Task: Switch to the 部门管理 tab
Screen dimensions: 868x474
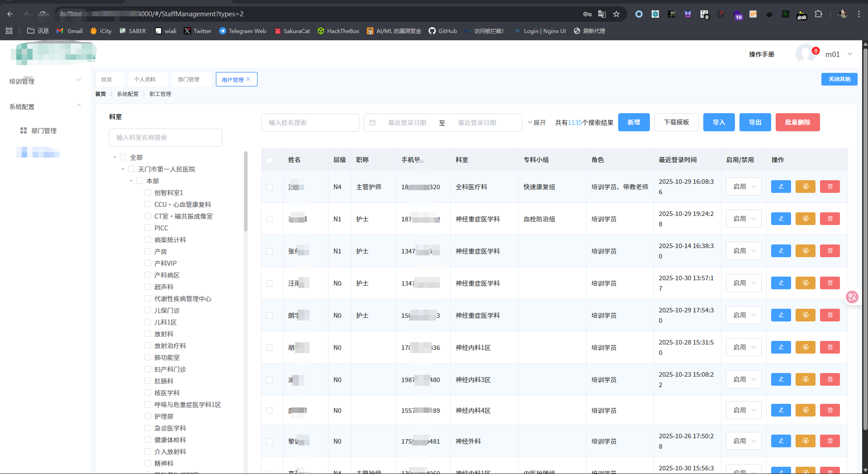Action: tap(189, 79)
